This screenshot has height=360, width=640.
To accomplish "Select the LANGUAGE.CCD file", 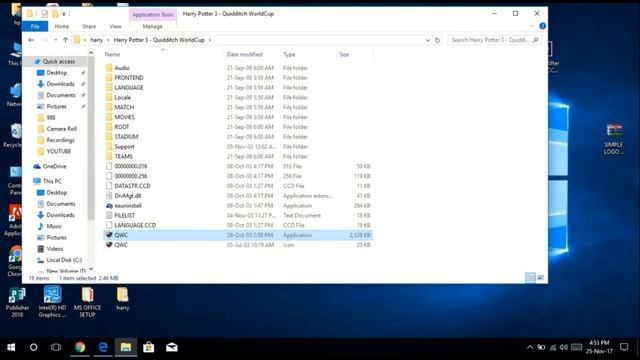I will [x=135, y=225].
